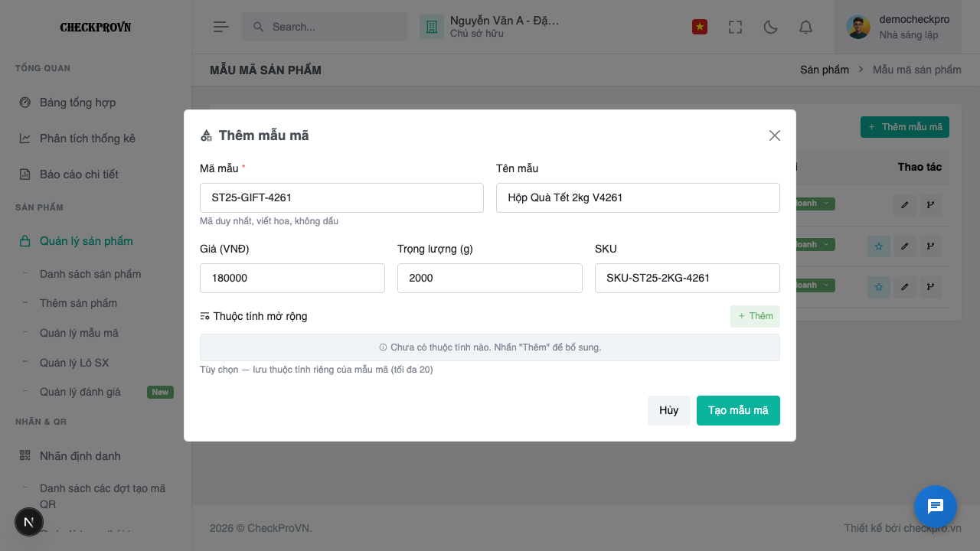Focus the Tên mẫu input field

[638, 197]
